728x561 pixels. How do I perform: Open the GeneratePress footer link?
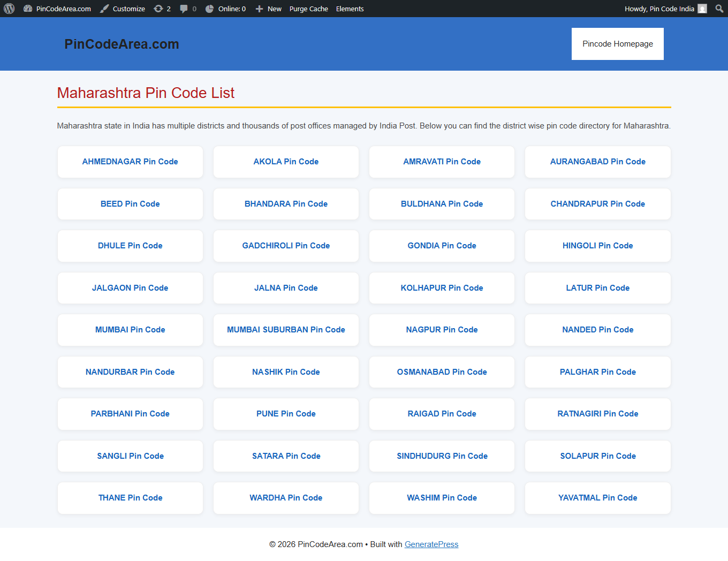coord(431,544)
